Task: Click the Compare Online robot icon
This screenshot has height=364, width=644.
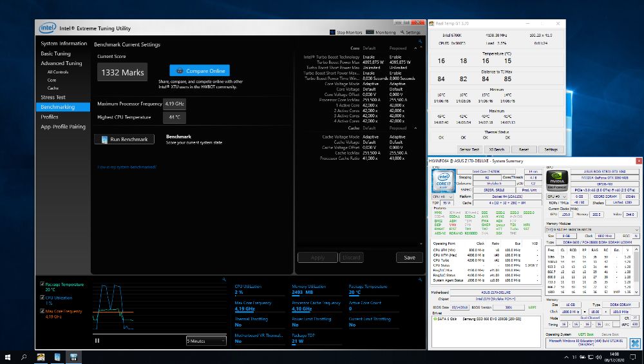Action: [x=180, y=71]
